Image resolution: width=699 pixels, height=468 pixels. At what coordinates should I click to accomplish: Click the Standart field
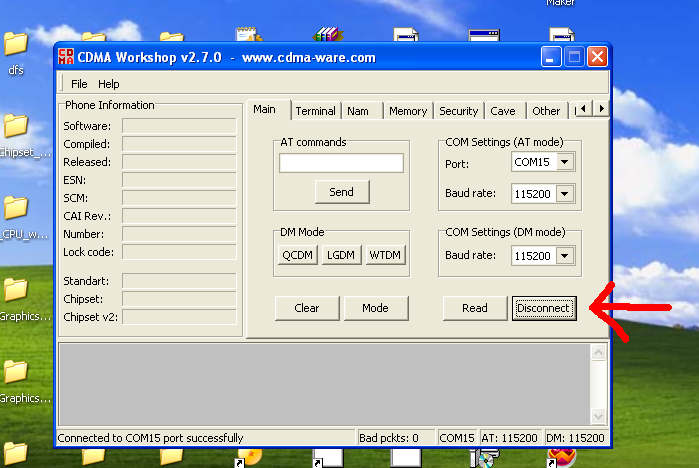tap(179, 281)
